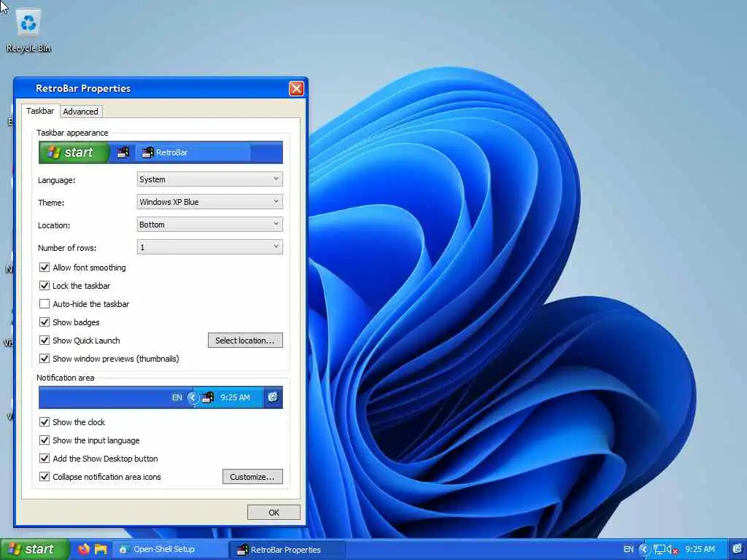Image resolution: width=747 pixels, height=560 pixels.
Task: Click quick launch icon in appearance preview
Action: coord(123,152)
